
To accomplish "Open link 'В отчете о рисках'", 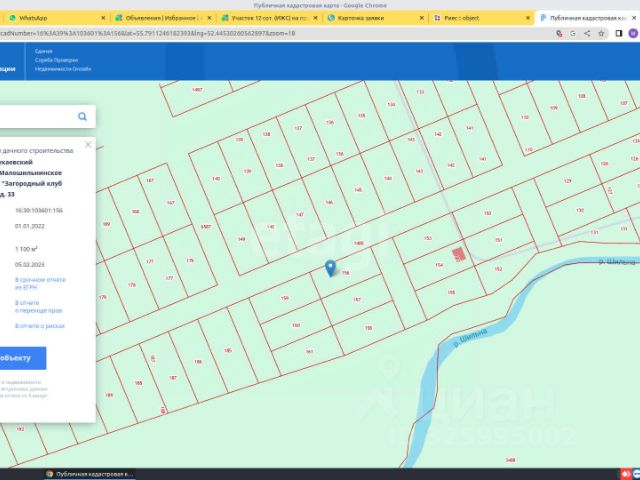I will click(x=40, y=325).
